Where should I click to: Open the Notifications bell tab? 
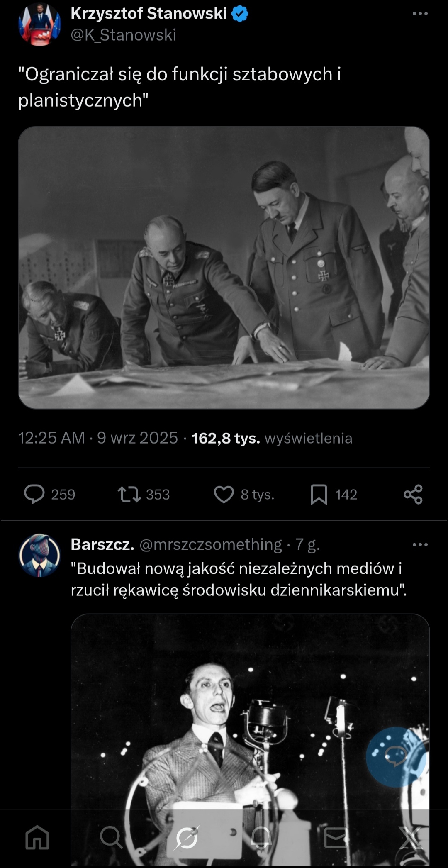point(261,837)
